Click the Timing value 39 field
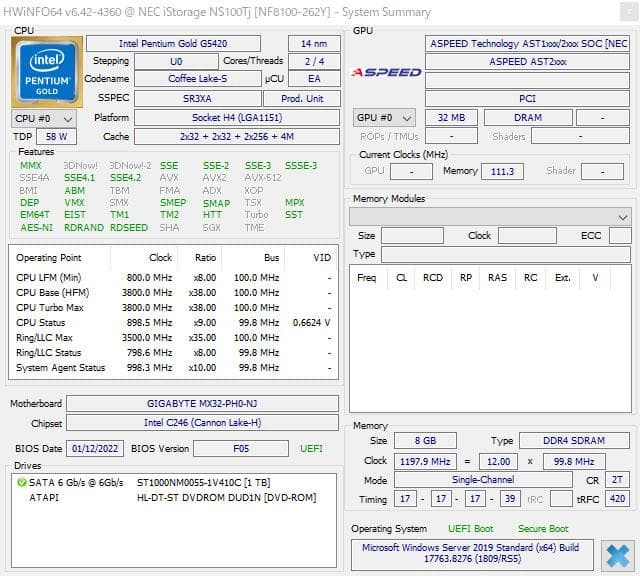The width and height of the screenshot is (640, 576). click(x=510, y=498)
